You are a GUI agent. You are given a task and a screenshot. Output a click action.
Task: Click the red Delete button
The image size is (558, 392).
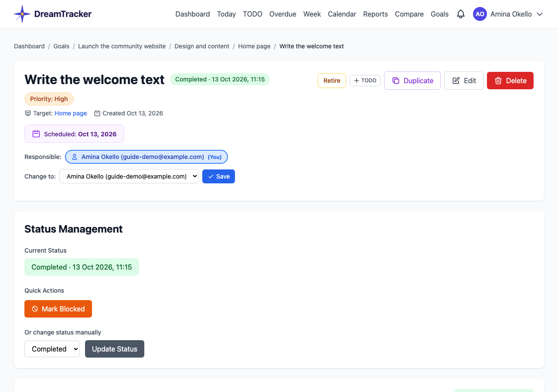[x=510, y=81]
